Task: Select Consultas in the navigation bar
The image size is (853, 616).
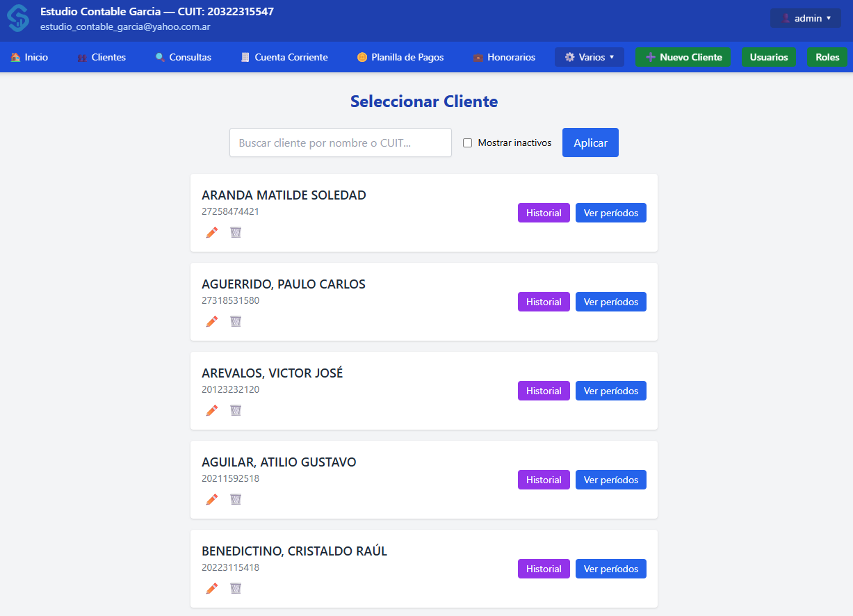Action: coord(183,57)
